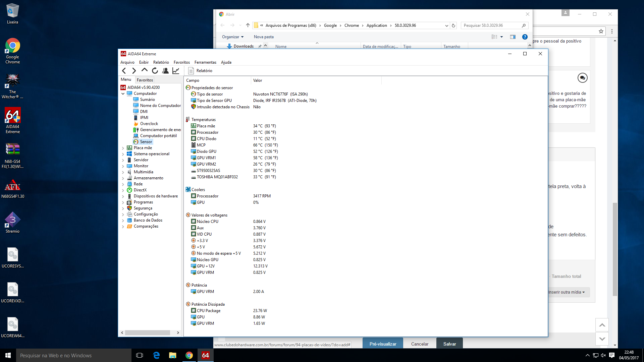Select Banco de Dados in the tree
This screenshot has height=362, width=644.
(148, 220)
